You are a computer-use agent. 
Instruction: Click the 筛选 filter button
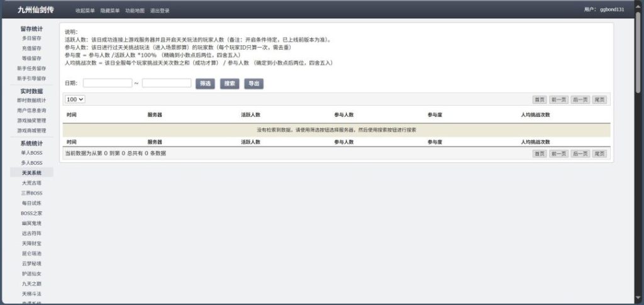tap(206, 83)
